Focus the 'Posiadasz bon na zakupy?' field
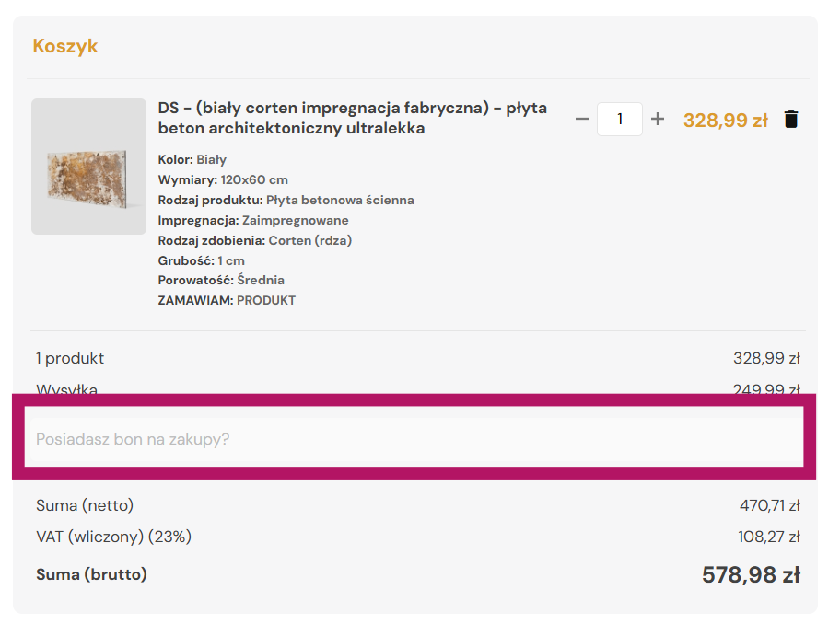Viewport: 840px width, 624px height. (414, 439)
